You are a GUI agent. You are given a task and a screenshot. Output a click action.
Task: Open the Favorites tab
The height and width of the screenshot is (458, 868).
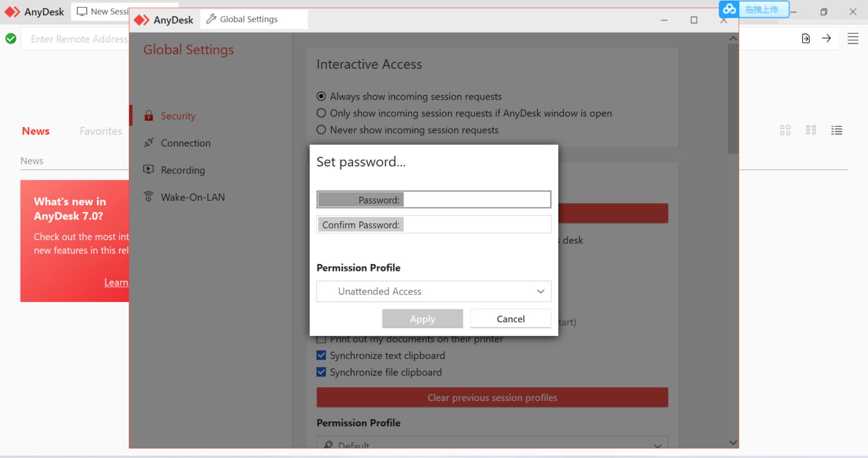(x=101, y=131)
